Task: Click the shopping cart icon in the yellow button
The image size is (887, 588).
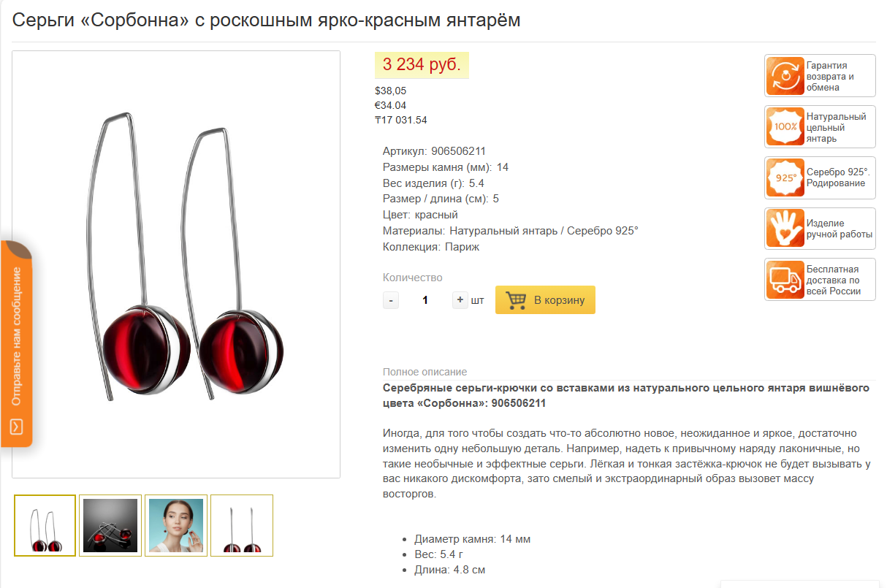Action: pos(516,299)
